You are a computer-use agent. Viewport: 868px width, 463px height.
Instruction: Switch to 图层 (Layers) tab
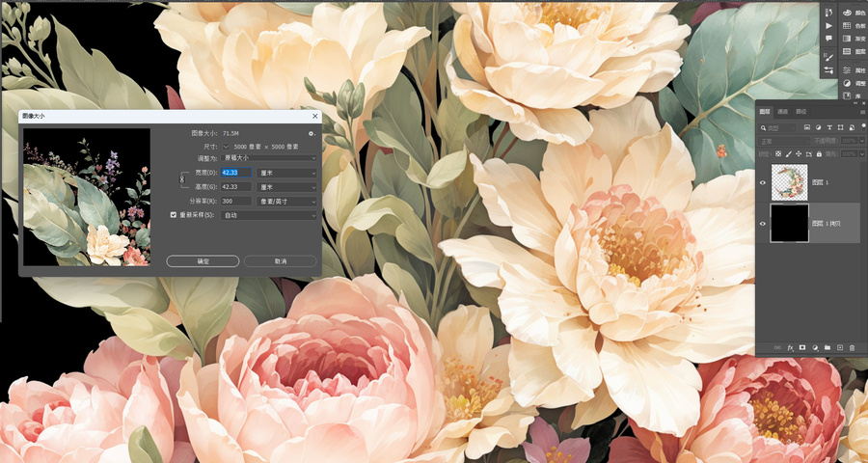click(765, 112)
